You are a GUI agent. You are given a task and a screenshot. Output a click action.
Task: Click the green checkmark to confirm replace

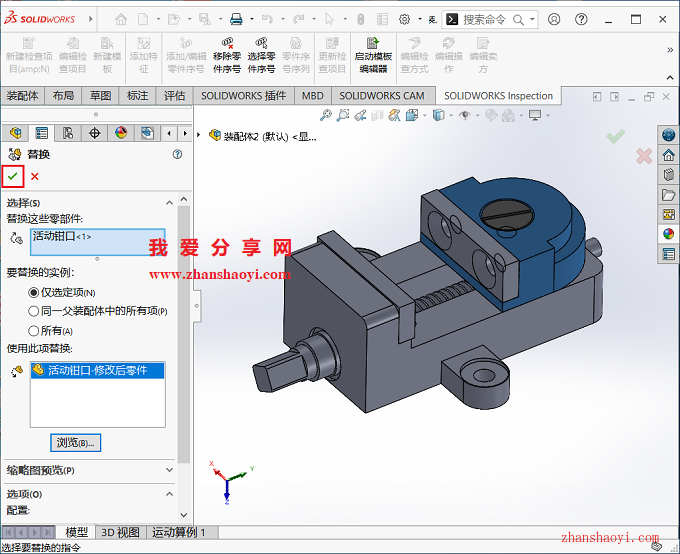click(x=13, y=176)
